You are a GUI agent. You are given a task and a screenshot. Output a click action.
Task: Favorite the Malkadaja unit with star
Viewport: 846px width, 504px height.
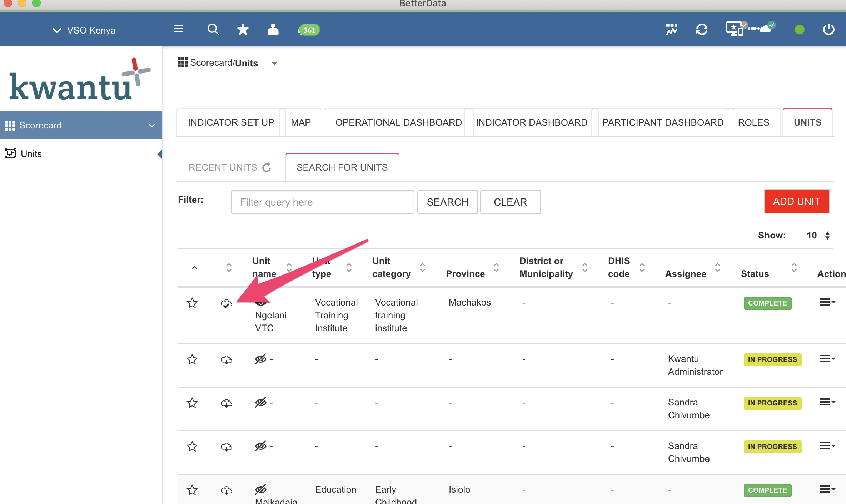pyautogui.click(x=192, y=490)
